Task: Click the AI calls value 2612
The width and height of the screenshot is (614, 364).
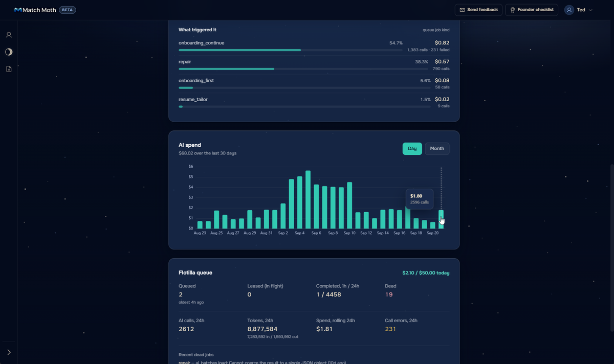Action: click(x=186, y=329)
